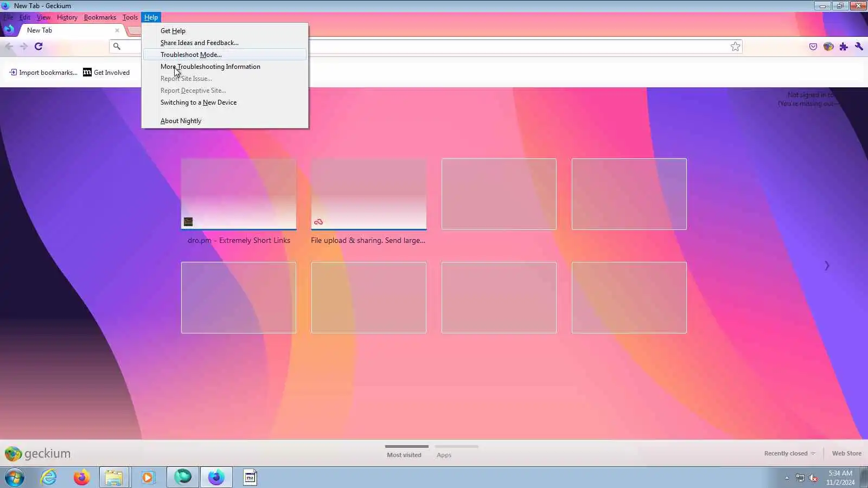Click the Import bookmarks link
Image resolution: width=868 pixels, height=488 pixels.
(43, 73)
